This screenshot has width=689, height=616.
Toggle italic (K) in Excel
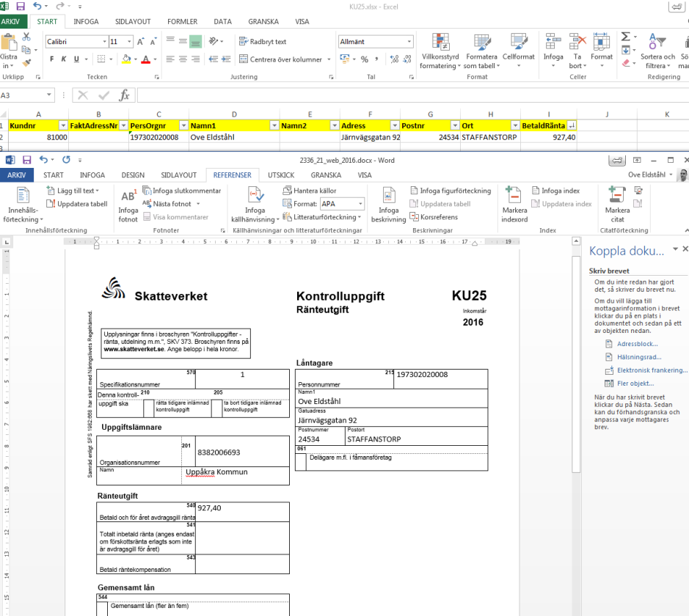[x=64, y=59]
